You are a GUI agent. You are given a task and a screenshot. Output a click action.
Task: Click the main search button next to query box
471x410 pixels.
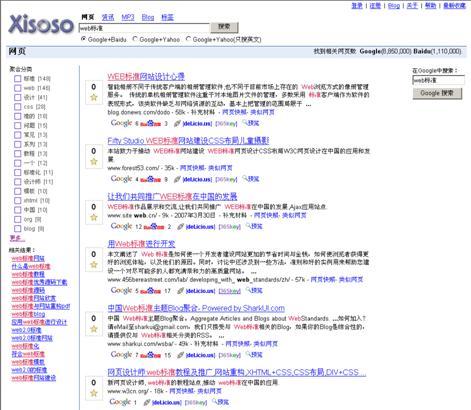224,27
